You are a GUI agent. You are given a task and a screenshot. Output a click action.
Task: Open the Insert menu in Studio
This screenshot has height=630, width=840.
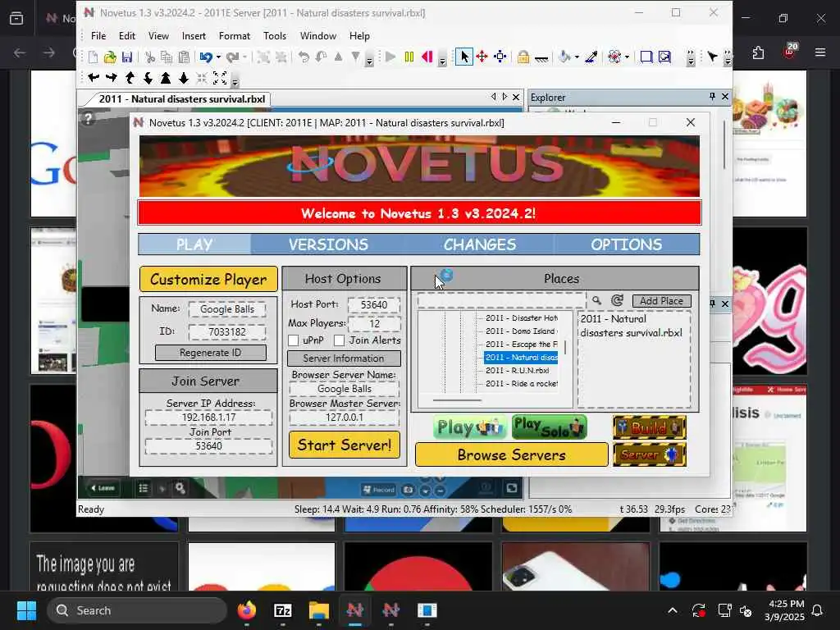tap(194, 36)
